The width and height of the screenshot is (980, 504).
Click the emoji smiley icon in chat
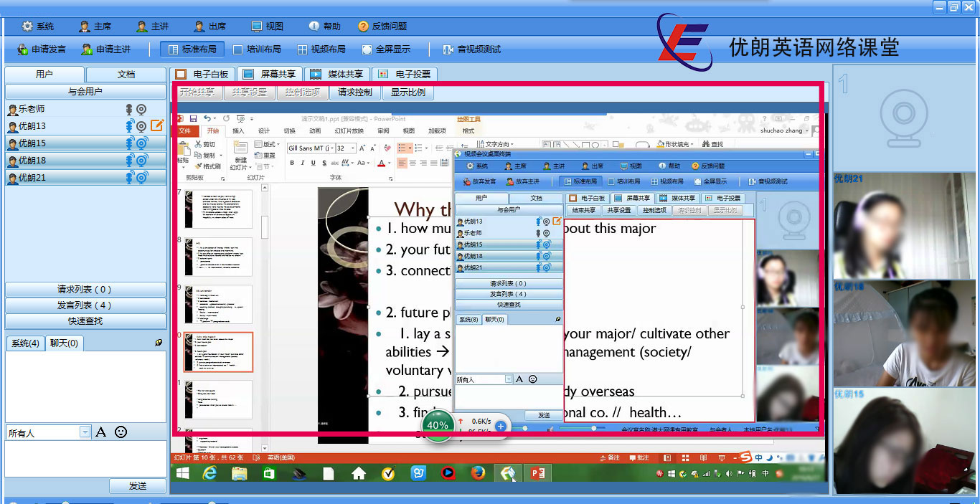121,432
